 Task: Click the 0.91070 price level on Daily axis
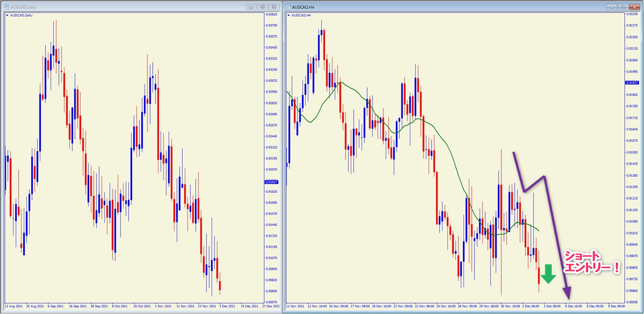[272, 258]
